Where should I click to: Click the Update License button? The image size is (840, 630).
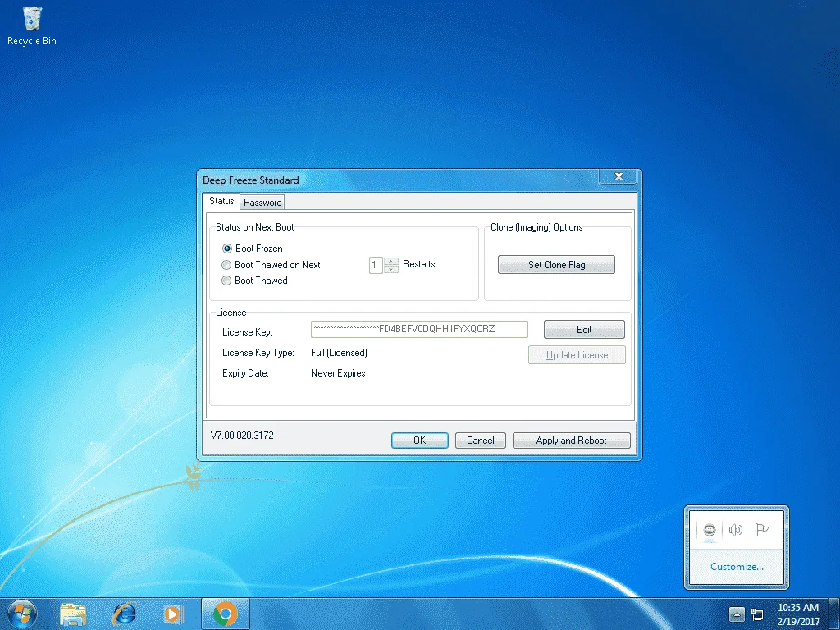pyautogui.click(x=577, y=355)
